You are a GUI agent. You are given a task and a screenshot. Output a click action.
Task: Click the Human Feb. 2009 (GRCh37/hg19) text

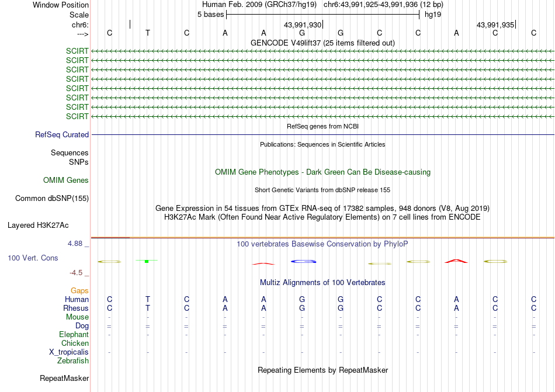coord(261,5)
